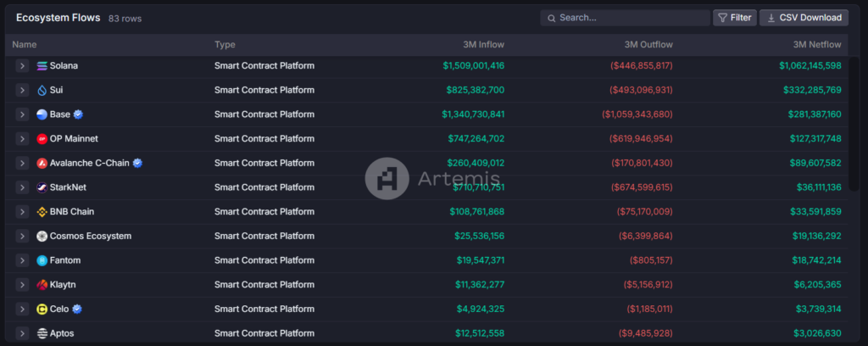Screen dimensions: 868x346
Task: Click the Avalanche C-Chain logo icon
Action: [x=42, y=163]
